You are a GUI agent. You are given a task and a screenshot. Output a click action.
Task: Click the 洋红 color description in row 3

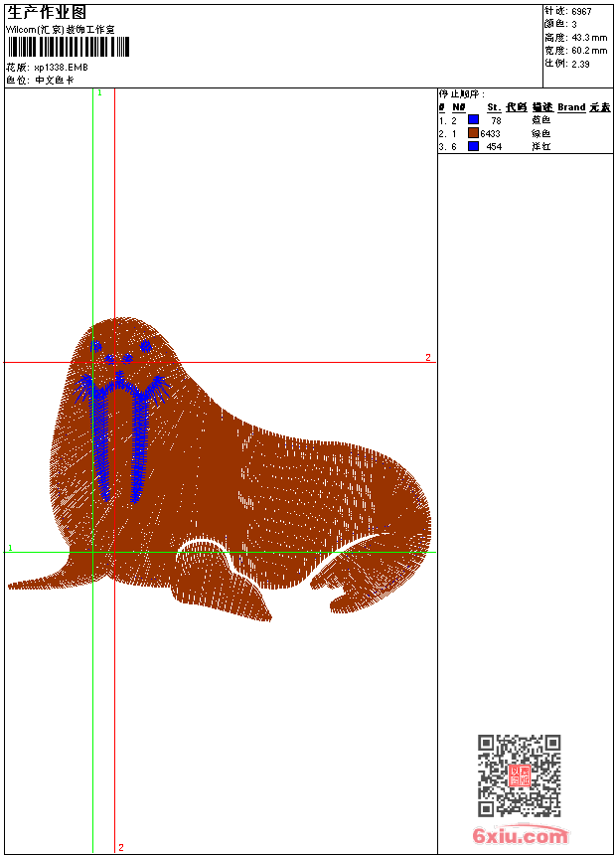pyautogui.click(x=541, y=146)
